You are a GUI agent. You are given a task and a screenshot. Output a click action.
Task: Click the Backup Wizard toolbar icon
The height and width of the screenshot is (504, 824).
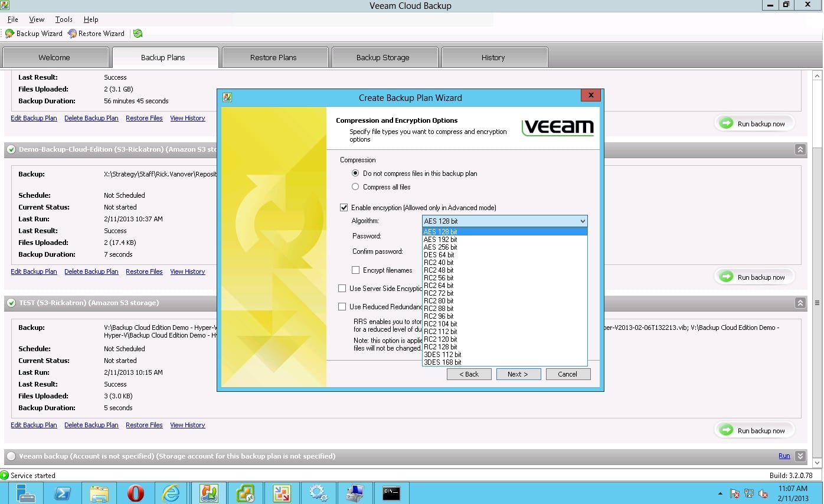10,34
